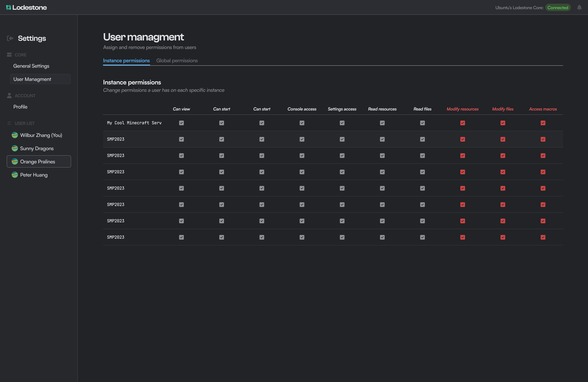Click the notification bell icon
The width and height of the screenshot is (588, 382).
pos(579,7)
